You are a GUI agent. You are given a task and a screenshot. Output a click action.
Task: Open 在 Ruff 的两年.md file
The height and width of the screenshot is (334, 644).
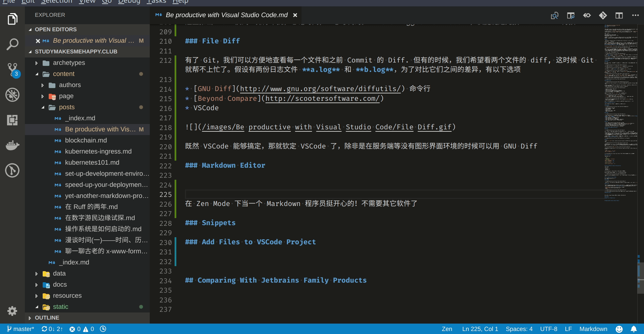[x=87, y=207]
